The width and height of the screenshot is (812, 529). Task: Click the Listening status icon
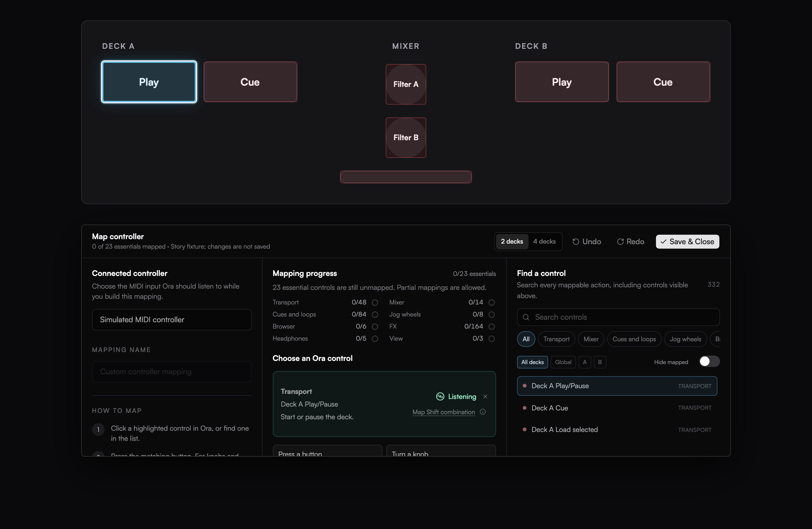[x=440, y=396]
